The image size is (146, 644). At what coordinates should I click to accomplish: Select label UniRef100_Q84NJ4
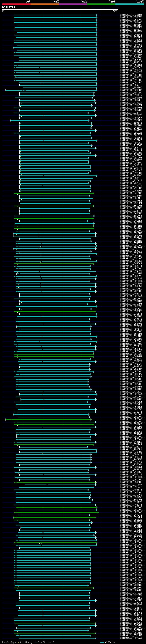131,150
